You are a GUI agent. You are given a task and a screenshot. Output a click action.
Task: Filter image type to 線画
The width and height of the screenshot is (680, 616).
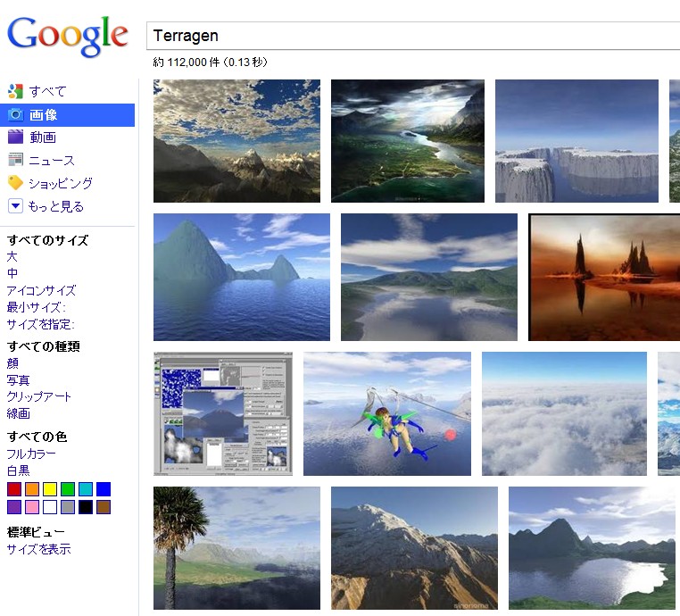click(18, 413)
